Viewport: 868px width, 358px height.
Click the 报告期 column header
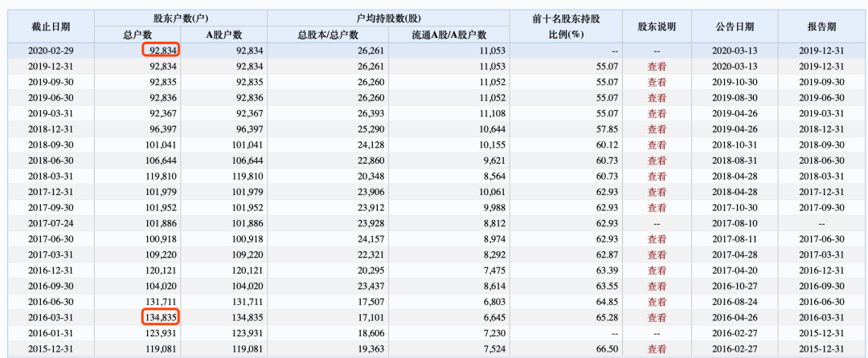tap(821, 26)
